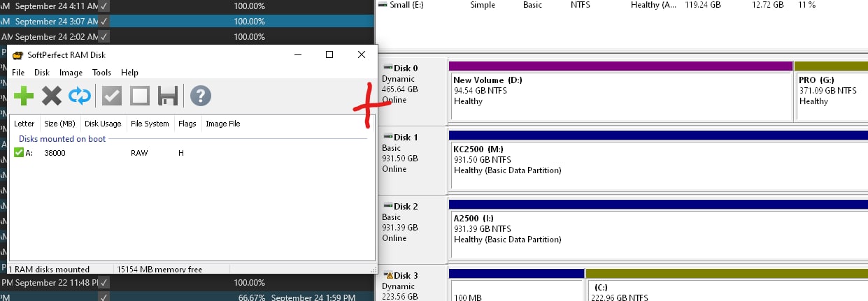Select the A2500 (I:) partition
Viewport: 868px width, 301px height.
658,229
